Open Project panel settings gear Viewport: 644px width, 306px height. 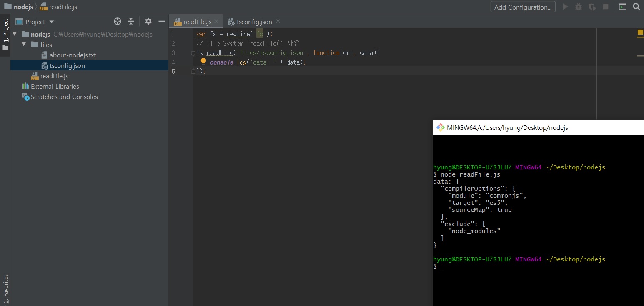pos(148,22)
